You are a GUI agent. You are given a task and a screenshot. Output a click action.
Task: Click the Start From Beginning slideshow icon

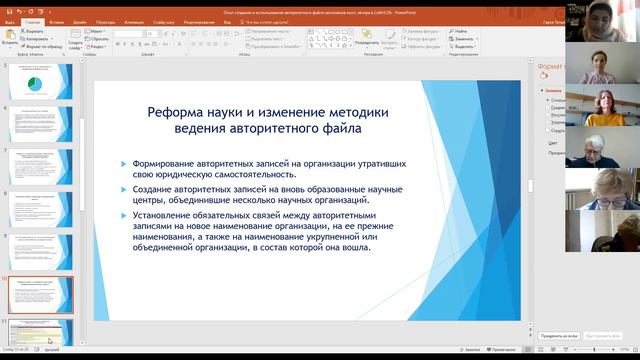pos(40,12)
